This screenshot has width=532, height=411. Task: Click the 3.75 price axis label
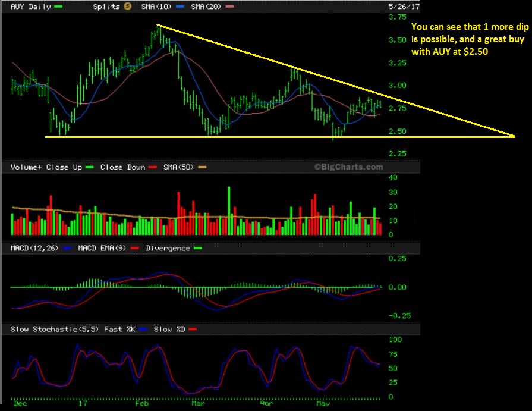pyautogui.click(x=397, y=17)
